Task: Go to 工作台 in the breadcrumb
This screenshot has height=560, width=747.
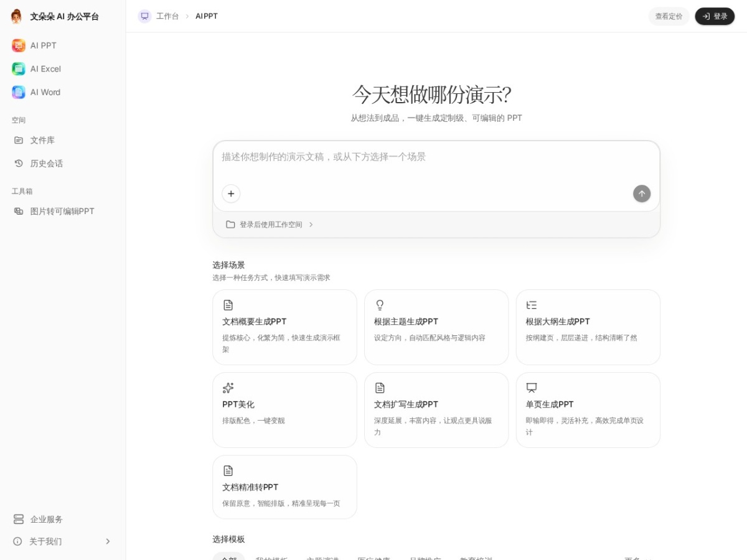Action: [x=167, y=16]
